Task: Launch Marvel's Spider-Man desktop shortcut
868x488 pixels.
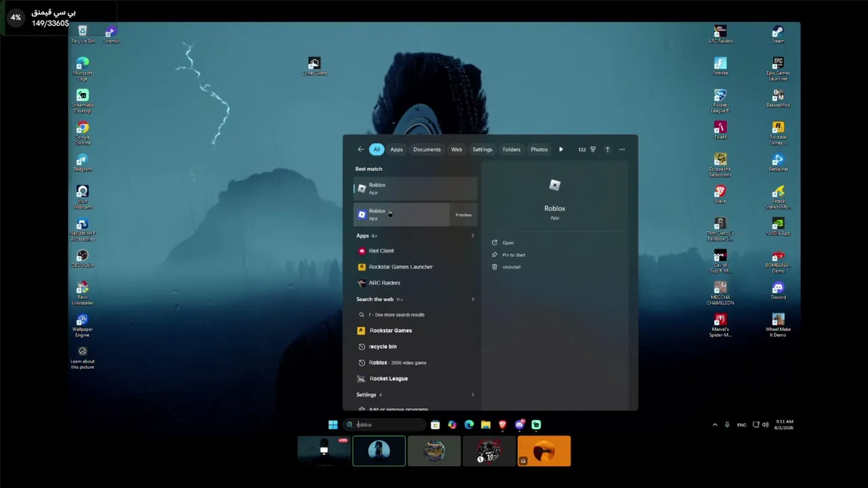Action: [720, 326]
